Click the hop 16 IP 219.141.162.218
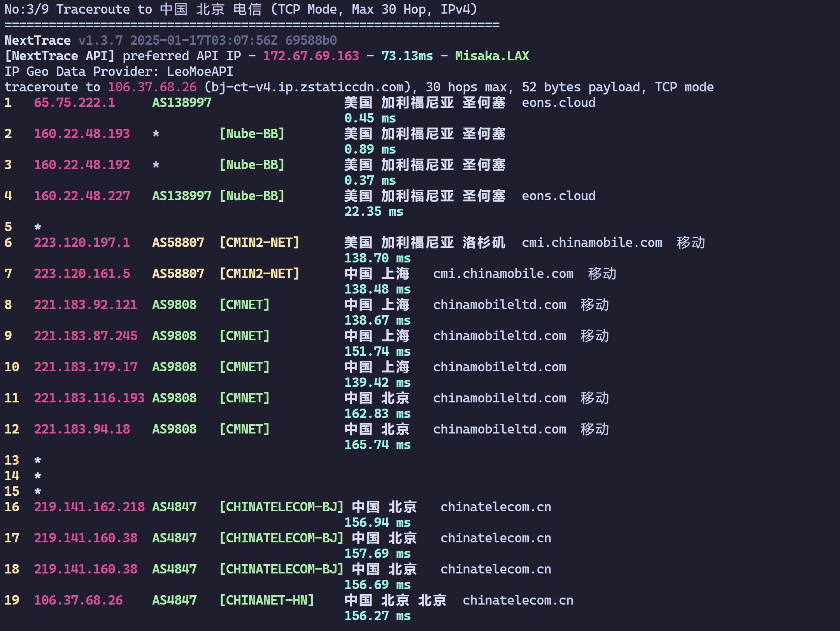This screenshot has height=631, width=840. 89,507
